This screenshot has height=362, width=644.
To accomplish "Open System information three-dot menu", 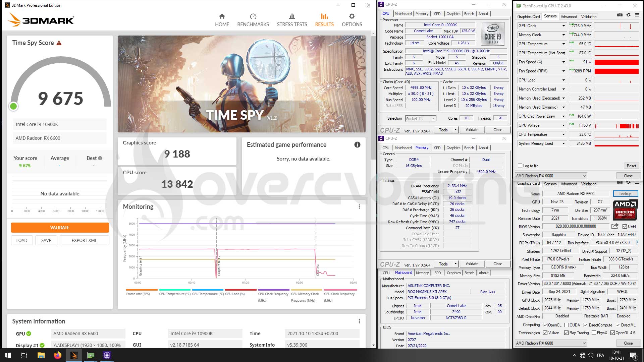I will coord(359,321).
